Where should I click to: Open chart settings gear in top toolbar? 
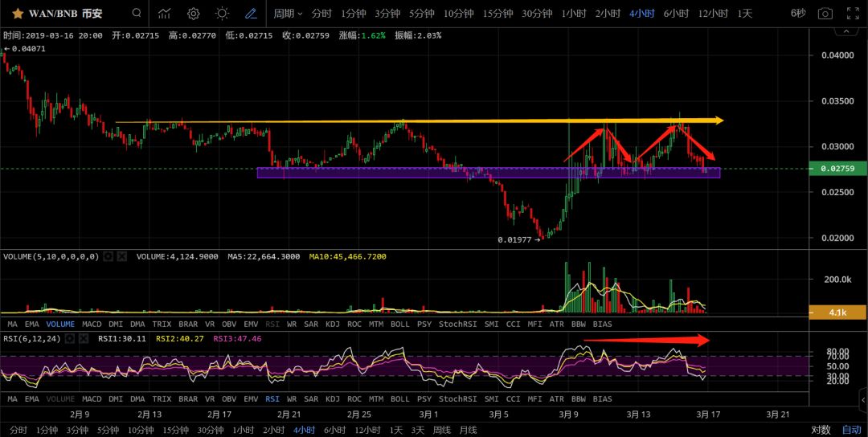pyautogui.click(x=193, y=14)
